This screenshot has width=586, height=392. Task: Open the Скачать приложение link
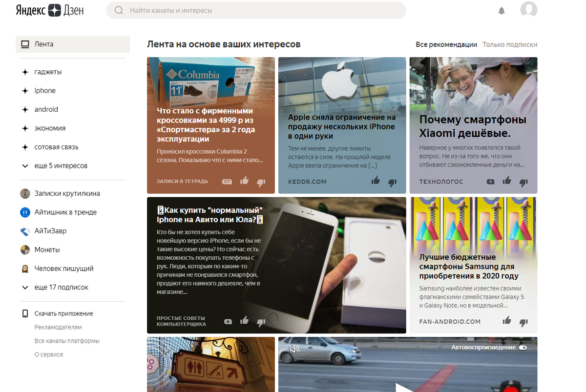[63, 314]
